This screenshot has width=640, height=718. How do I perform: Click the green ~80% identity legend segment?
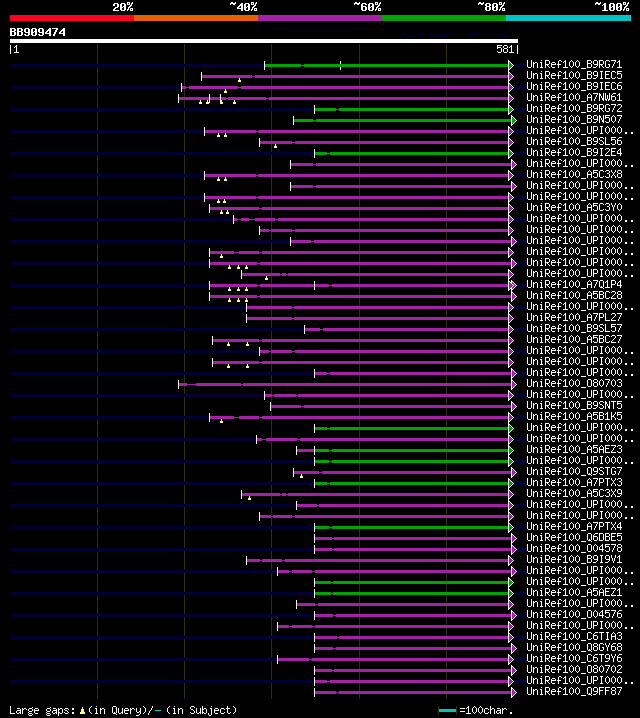(444, 18)
